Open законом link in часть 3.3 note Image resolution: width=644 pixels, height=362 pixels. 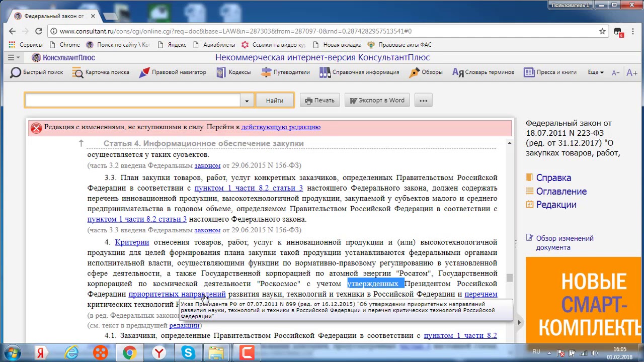coord(207,230)
